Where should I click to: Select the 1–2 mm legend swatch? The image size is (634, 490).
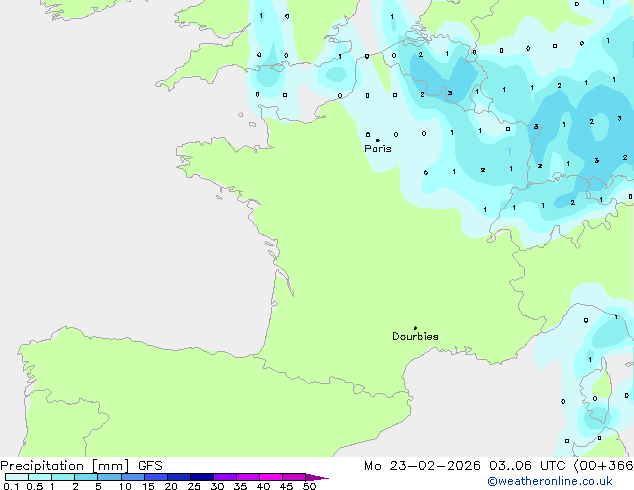(63, 477)
